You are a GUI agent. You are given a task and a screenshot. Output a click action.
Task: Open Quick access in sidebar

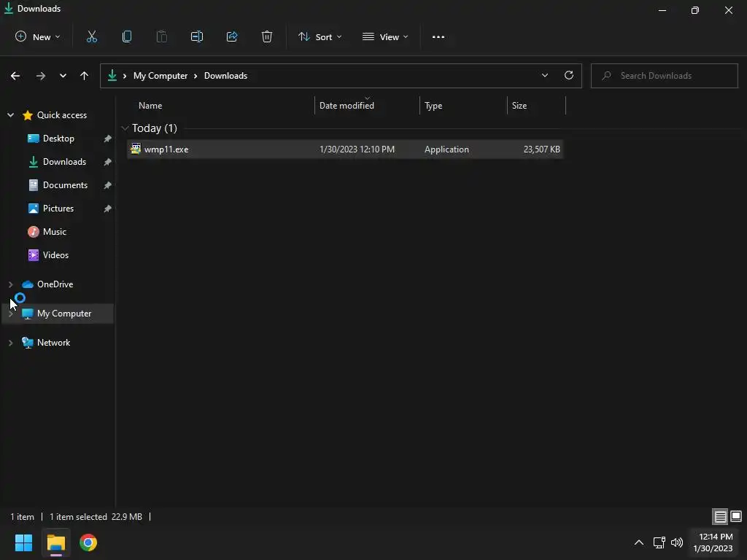click(61, 114)
